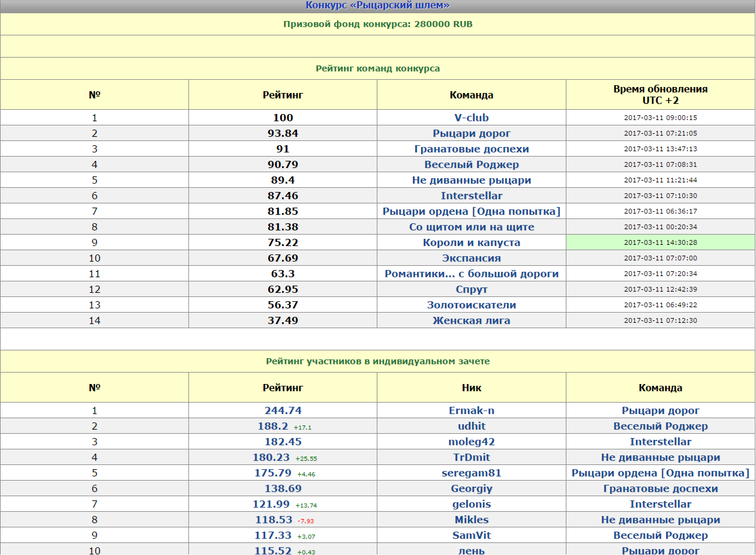Screen dimensions: 756x555
Task: Click the team rating value 93.84
Action: [x=283, y=133]
